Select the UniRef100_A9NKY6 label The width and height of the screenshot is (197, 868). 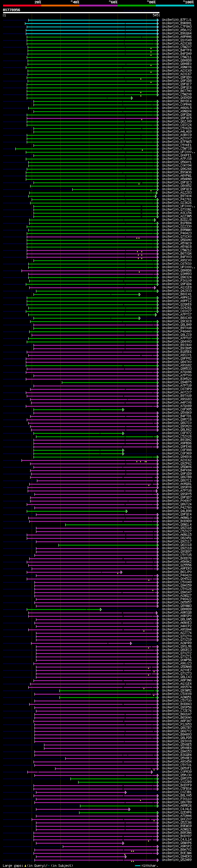pos(176,67)
